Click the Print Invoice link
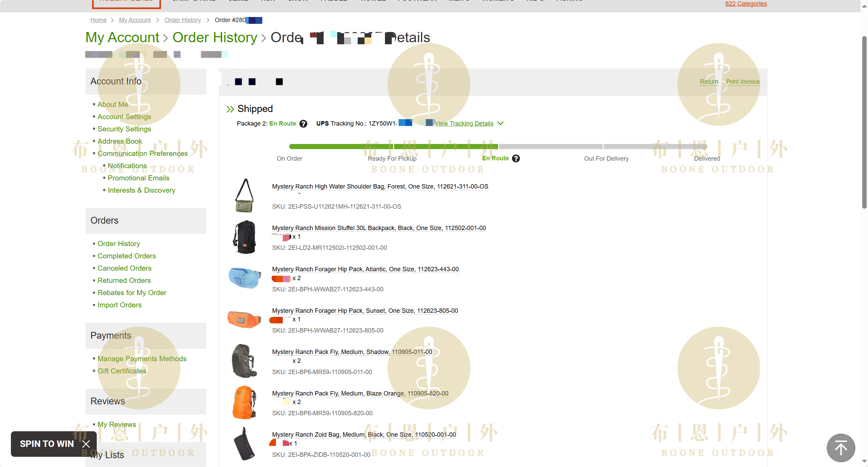This screenshot has width=868, height=467. click(743, 82)
